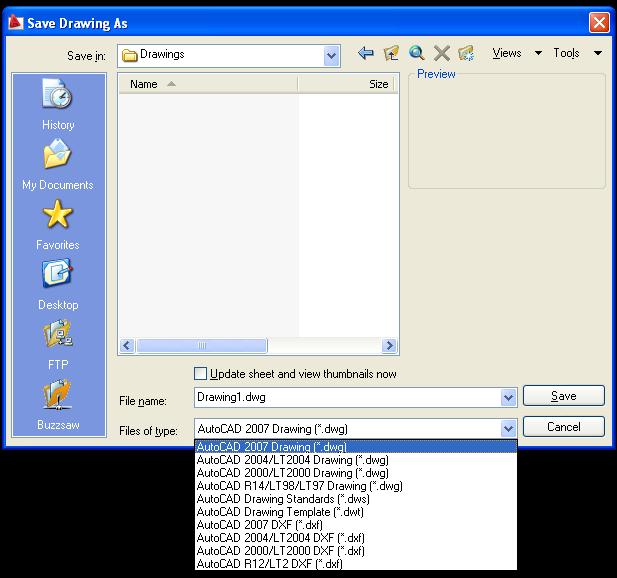
Task: Open the Views dropdown menu
Action: click(x=517, y=53)
